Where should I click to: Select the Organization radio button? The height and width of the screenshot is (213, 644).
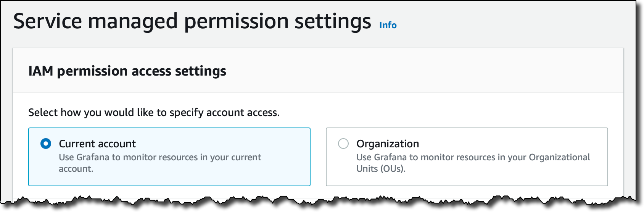(343, 144)
